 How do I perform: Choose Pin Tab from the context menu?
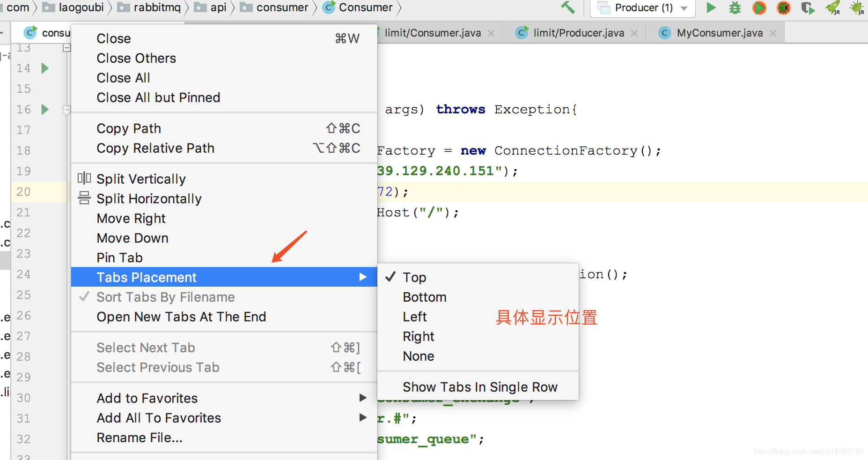[224, 258]
